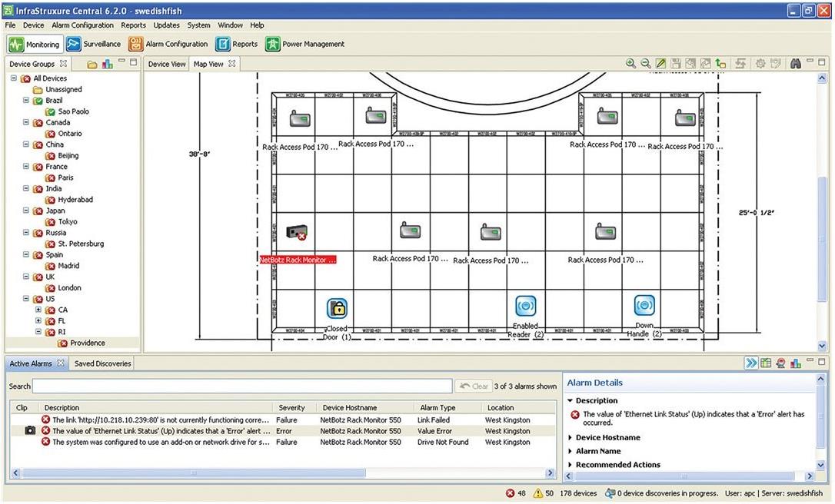Collapse the All Devices tree node
Screen dimensions: 835x504
[14, 78]
